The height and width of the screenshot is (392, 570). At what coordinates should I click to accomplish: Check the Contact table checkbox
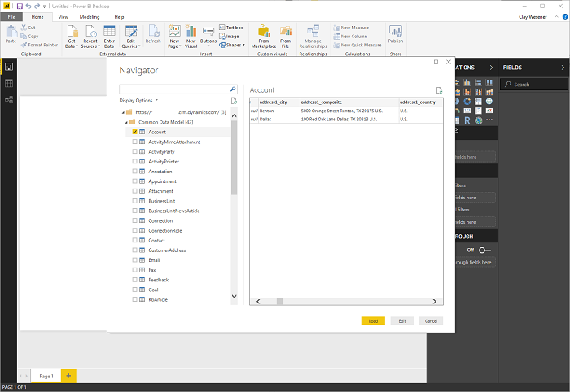134,241
